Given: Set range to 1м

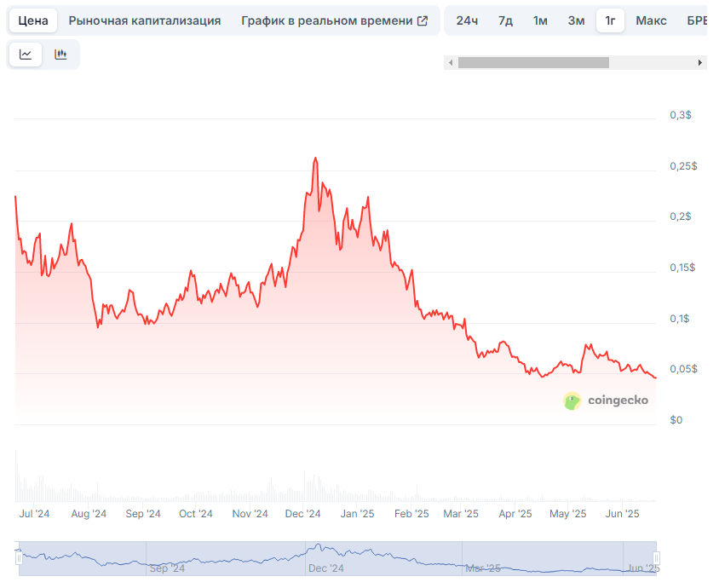Looking at the screenshot, I should click(x=540, y=20).
